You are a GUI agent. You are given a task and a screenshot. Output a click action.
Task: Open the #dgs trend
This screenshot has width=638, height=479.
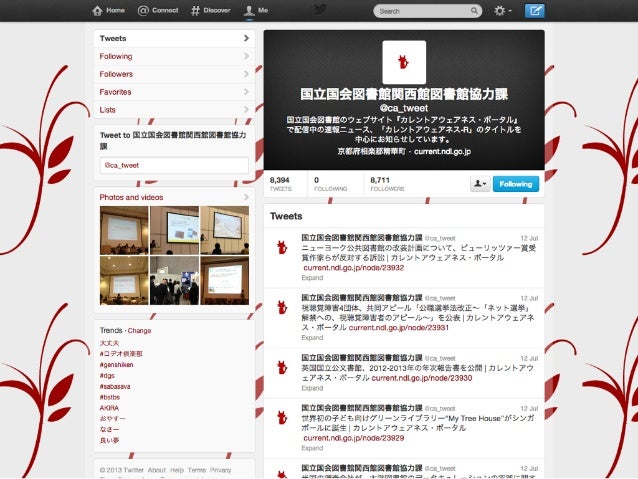107,376
